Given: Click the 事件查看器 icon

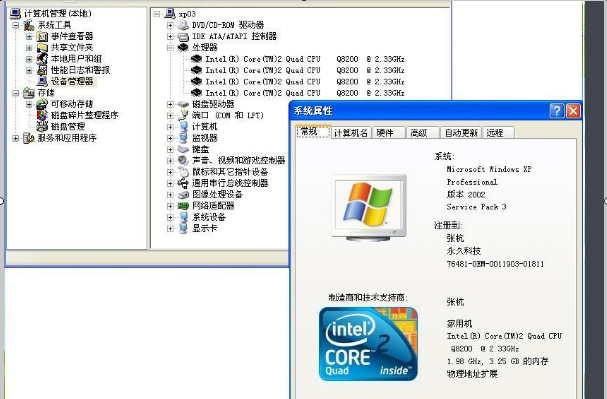Looking at the screenshot, I should pos(42,37).
